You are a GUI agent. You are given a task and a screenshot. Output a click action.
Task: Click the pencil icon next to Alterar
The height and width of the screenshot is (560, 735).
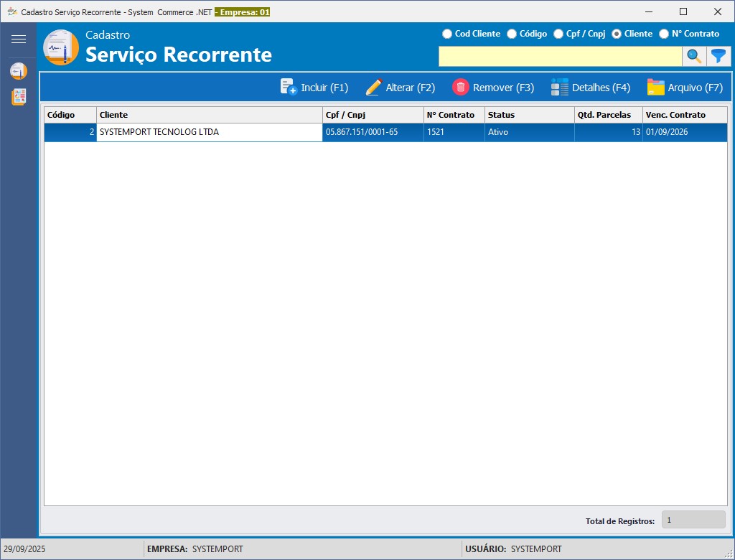373,87
